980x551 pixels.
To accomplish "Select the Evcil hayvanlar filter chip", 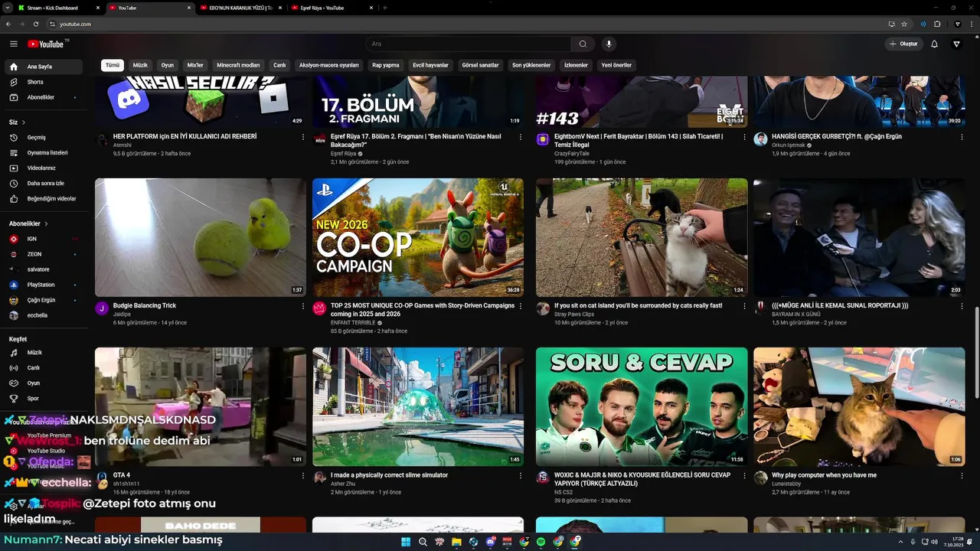I will click(430, 65).
